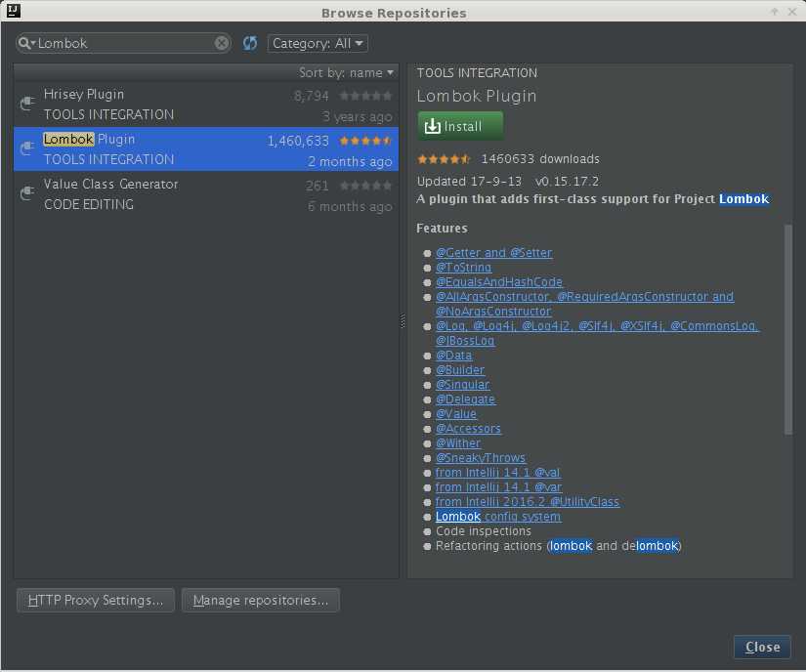Open the @ToString link
The image size is (806, 672).
pyautogui.click(x=463, y=268)
